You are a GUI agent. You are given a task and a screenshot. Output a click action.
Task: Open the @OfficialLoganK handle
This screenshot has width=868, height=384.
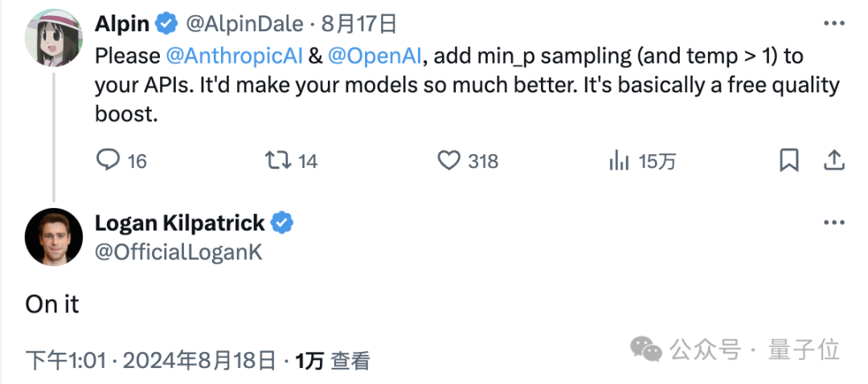point(178,251)
